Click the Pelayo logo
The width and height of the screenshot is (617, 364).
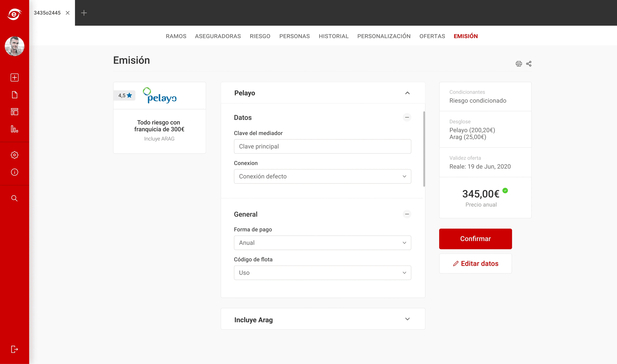click(160, 95)
